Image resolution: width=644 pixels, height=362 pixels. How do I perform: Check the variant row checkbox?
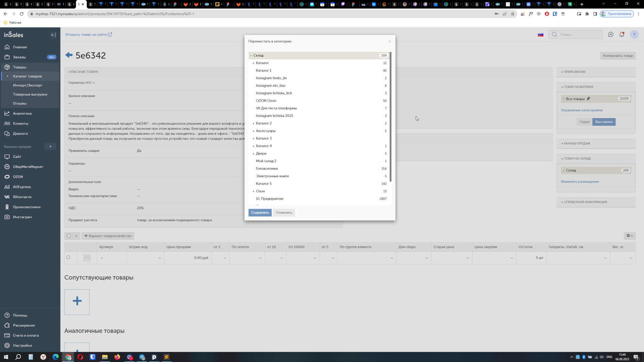pos(68,257)
